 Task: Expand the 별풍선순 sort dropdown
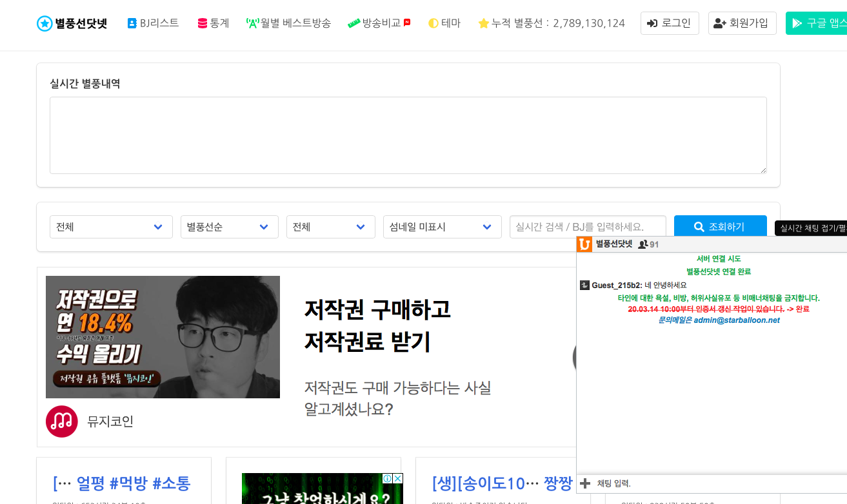(230, 227)
